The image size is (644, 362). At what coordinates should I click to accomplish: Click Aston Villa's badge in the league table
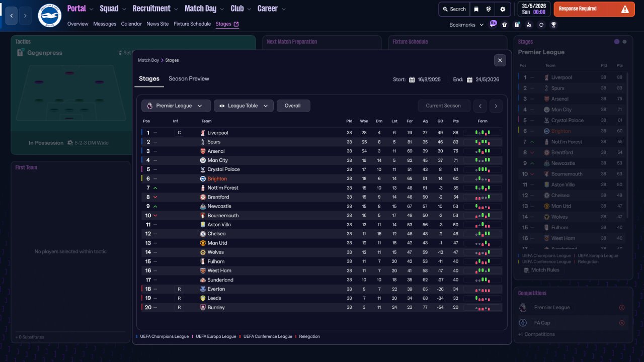(203, 225)
